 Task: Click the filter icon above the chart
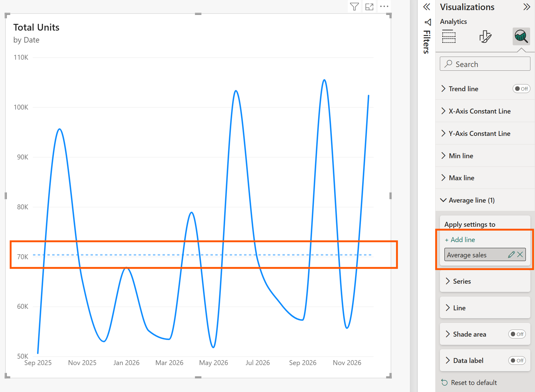[x=354, y=6]
